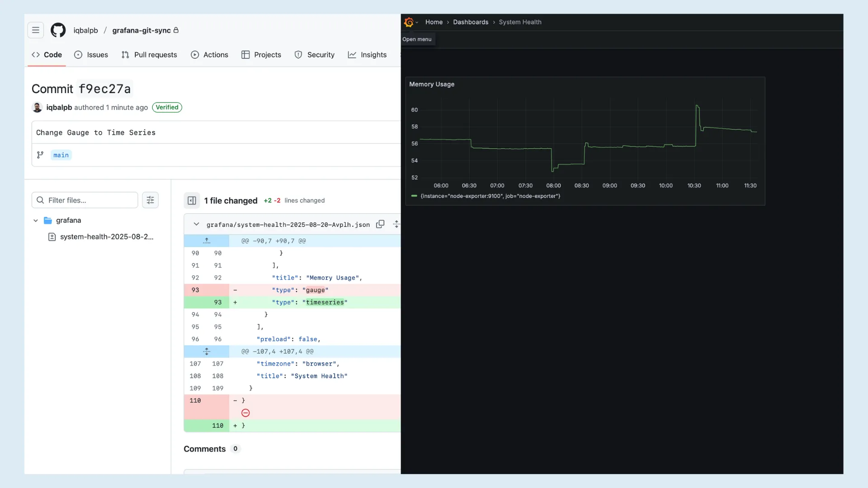Screen dimensions: 868x488
Task: Click the 10:30 time axis label
Action: 694,186
